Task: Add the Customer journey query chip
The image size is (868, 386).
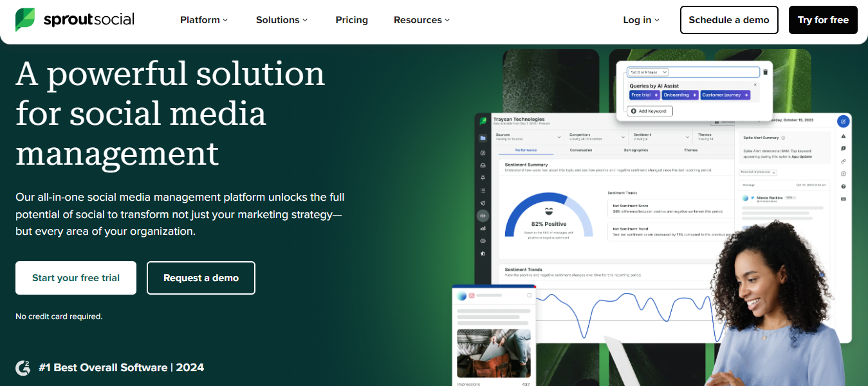Action: point(725,95)
